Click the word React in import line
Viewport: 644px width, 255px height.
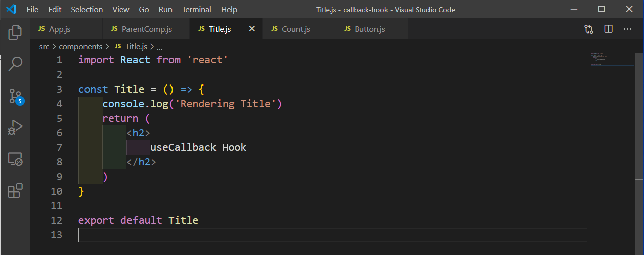(x=135, y=60)
